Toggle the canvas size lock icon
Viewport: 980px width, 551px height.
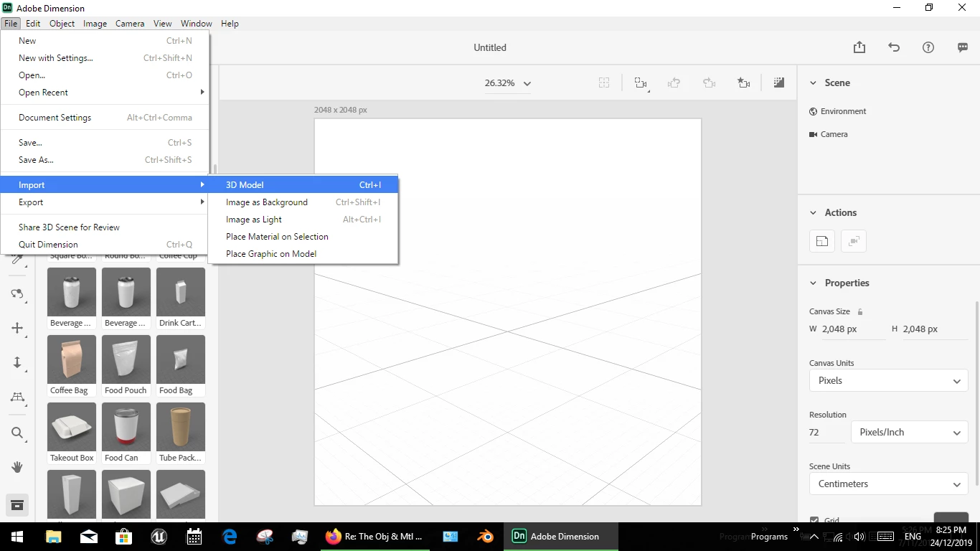click(860, 312)
